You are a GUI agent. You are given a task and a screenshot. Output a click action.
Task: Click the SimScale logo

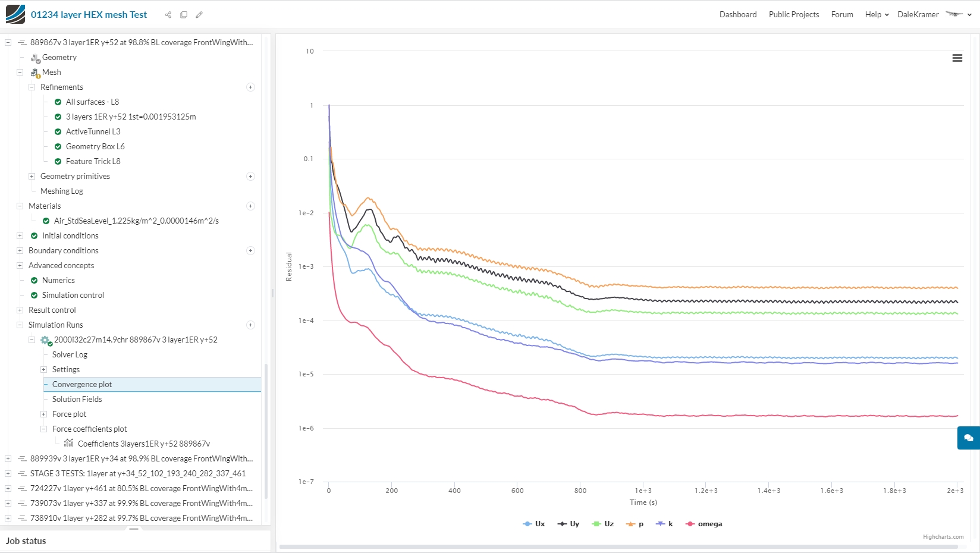pyautogui.click(x=15, y=14)
